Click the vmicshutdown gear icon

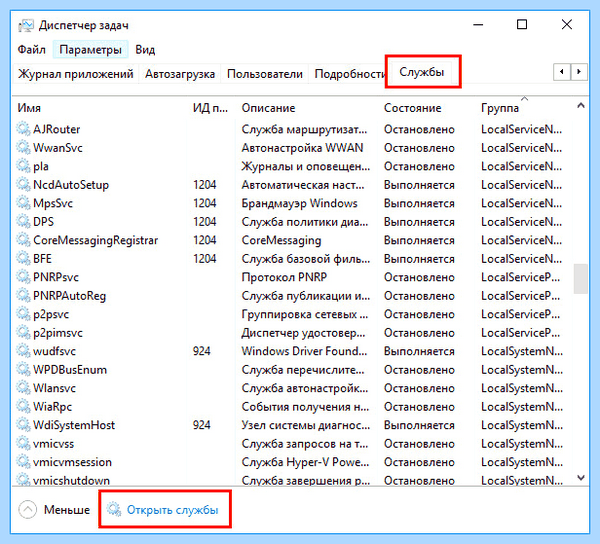coord(23,480)
